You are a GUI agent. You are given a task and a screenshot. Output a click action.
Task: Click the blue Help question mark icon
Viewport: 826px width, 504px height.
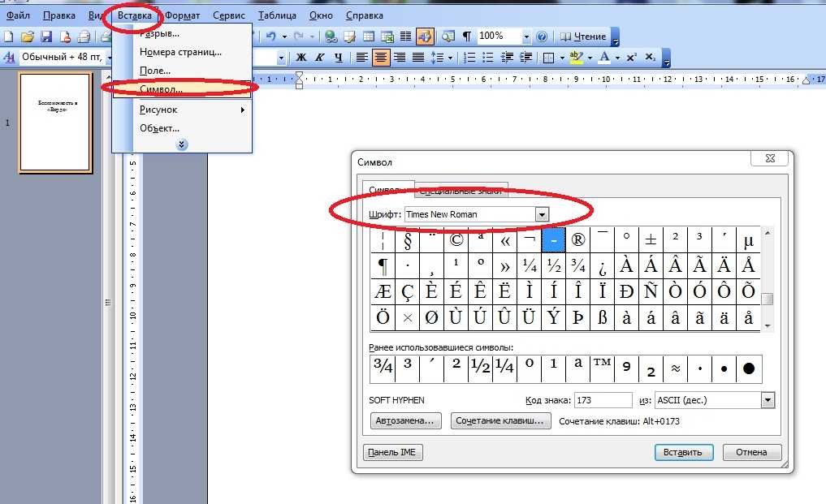[542, 37]
